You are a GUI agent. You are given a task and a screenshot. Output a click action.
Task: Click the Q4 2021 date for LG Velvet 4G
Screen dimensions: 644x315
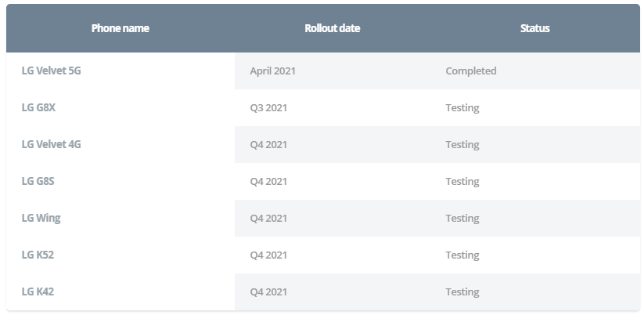tap(268, 144)
